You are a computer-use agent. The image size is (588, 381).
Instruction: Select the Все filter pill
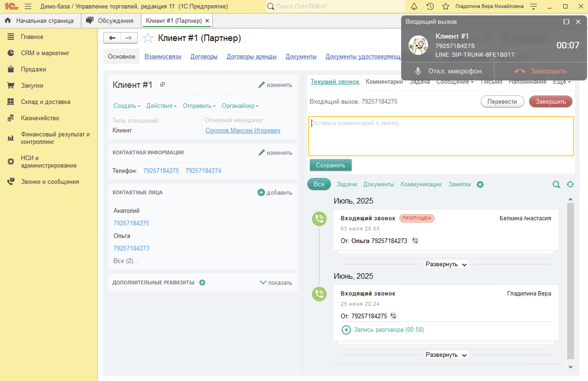pyautogui.click(x=319, y=184)
